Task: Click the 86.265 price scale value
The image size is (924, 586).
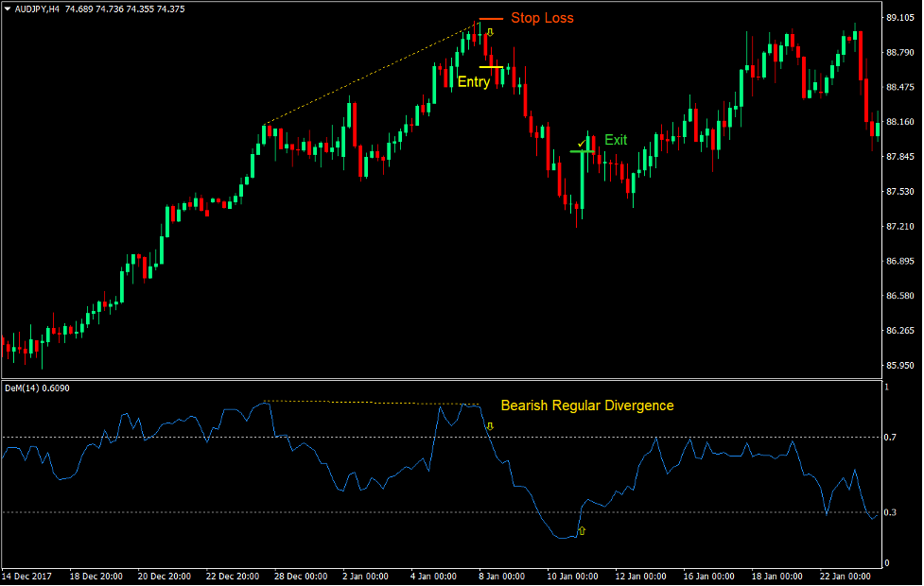Action: [x=899, y=331]
